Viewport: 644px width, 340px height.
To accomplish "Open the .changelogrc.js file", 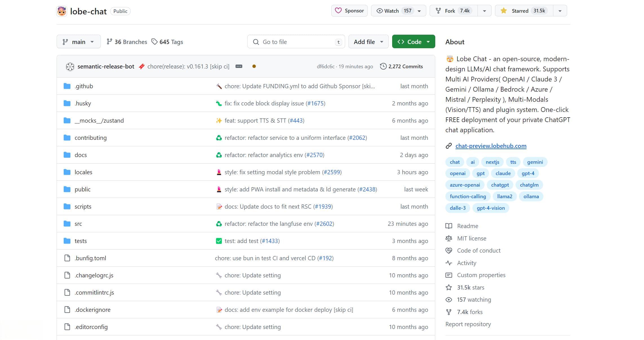I will pos(94,275).
